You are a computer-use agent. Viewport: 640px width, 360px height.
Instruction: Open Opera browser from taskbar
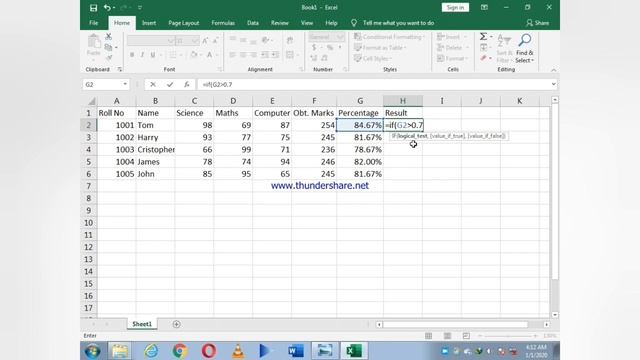pos(209,351)
